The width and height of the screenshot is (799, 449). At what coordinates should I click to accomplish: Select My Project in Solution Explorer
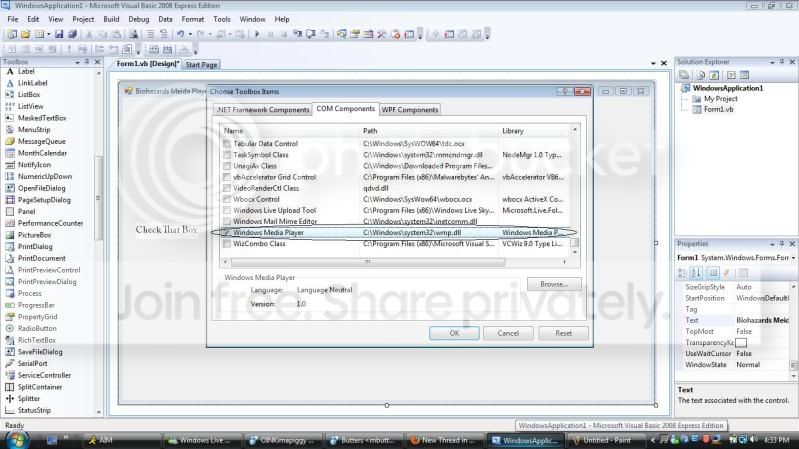(x=715, y=99)
